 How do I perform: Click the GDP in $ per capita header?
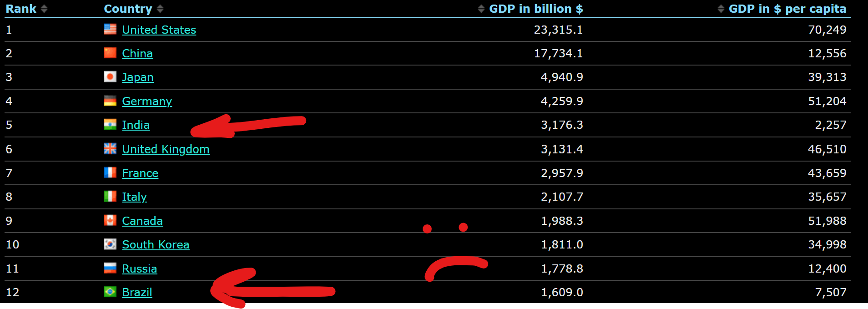coord(787,9)
